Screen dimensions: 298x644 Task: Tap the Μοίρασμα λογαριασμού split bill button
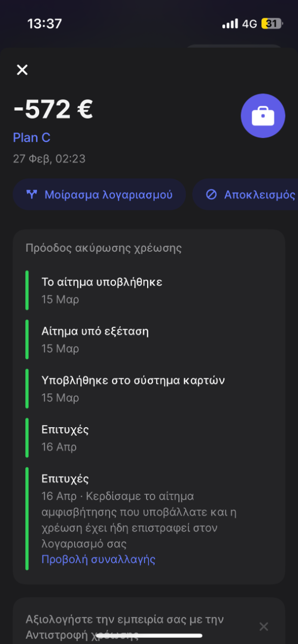(99, 194)
